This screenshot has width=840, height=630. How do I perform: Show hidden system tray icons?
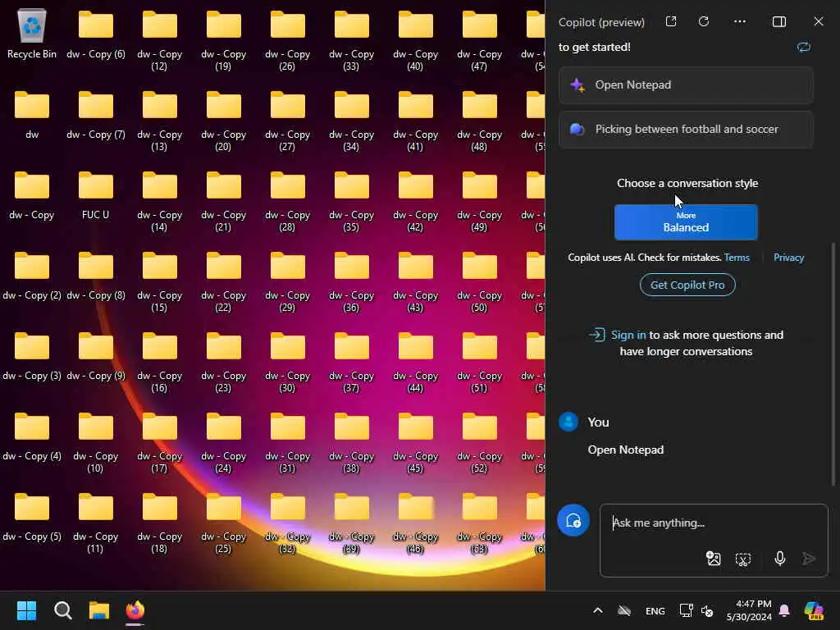tap(598, 610)
